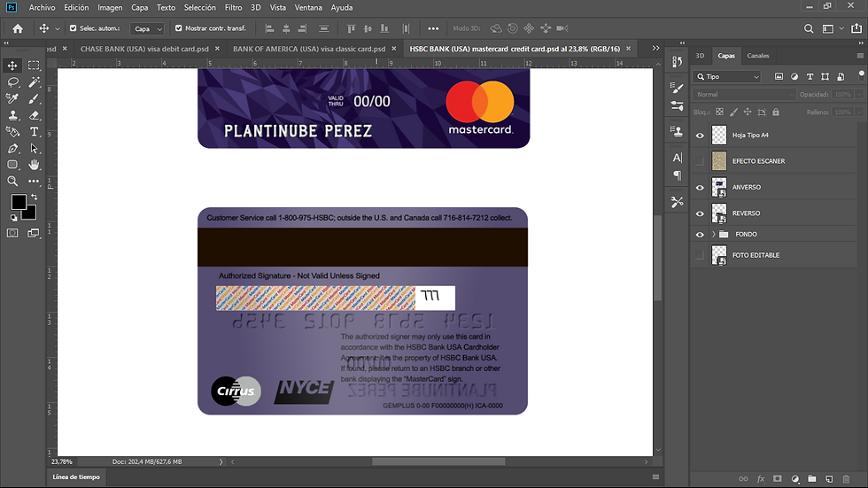Image resolution: width=868 pixels, height=488 pixels.
Task: Open the status bar info arrow
Action: point(221,462)
